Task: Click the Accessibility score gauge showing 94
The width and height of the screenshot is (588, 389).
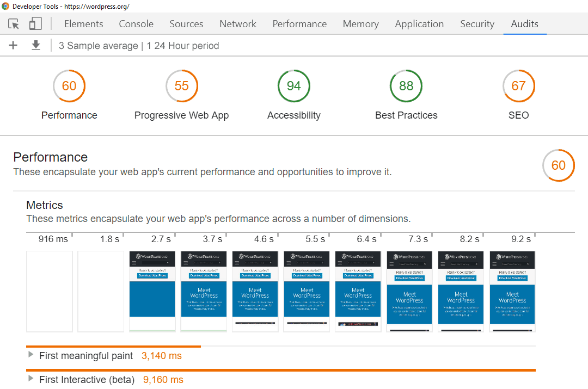Action: click(x=293, y=86)
